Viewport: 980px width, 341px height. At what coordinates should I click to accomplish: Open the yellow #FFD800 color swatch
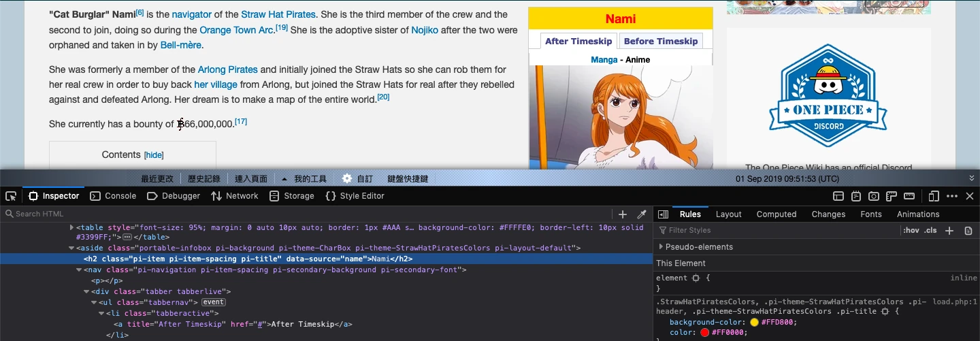coord(754,322)
